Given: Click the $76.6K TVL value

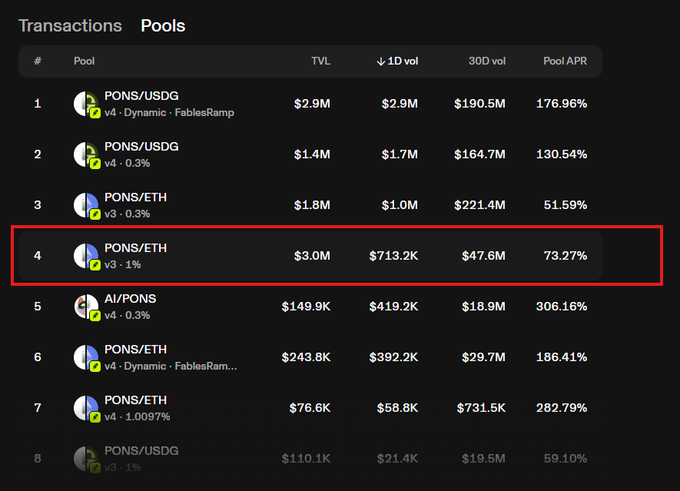Looking at the screenshot, I should 310,408.
